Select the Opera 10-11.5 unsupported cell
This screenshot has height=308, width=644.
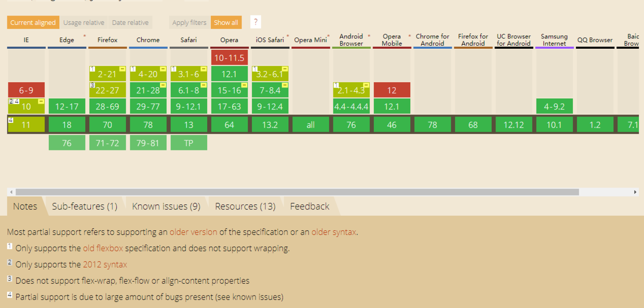click(229, 58)
